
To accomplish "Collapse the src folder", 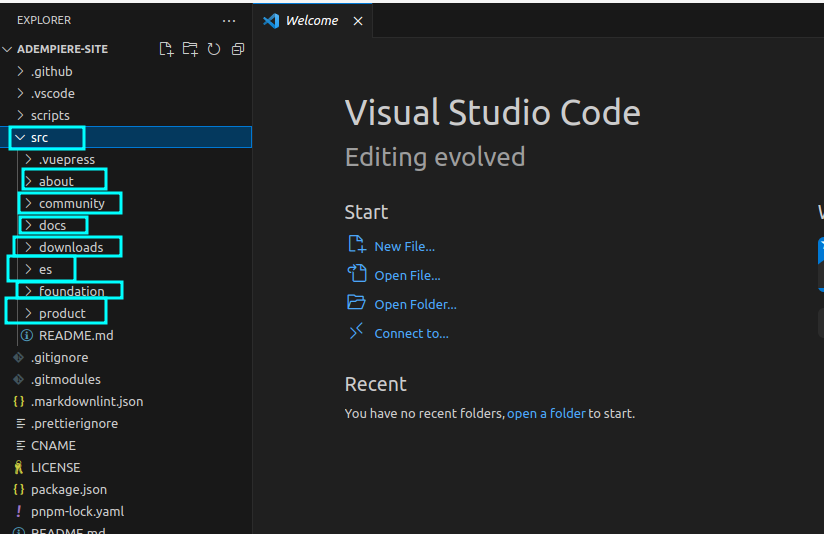I will click(126, 138).
